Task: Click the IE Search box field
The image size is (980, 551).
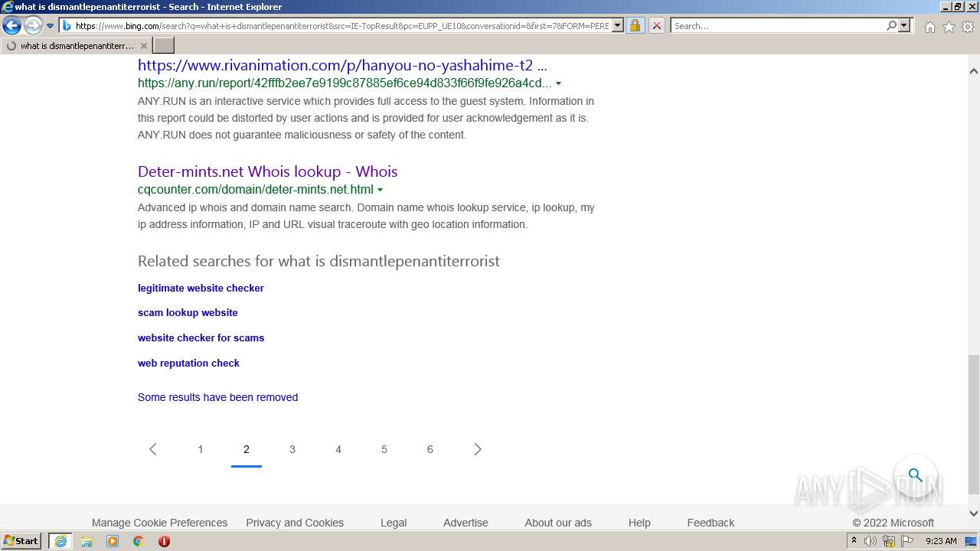Action: point(778,26)
